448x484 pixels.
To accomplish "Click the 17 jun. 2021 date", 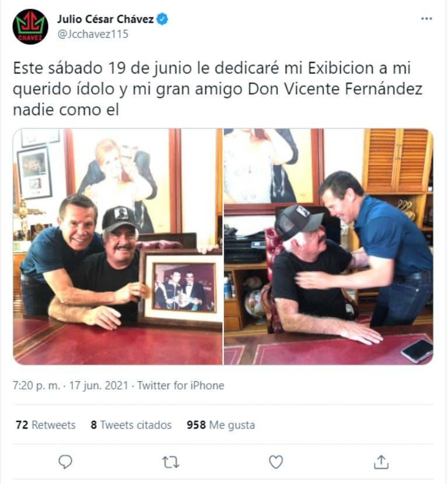I will point(99,385).
